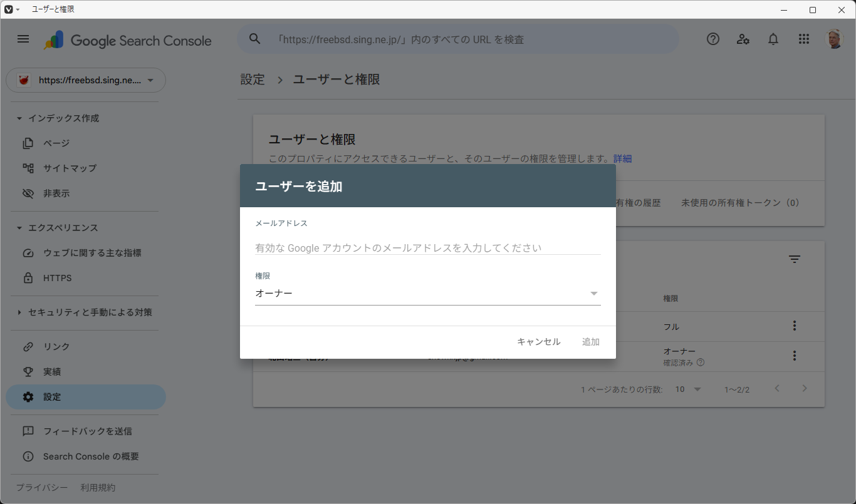Open the property selector for freebsd.sing.ne.jp

point(86,80)
